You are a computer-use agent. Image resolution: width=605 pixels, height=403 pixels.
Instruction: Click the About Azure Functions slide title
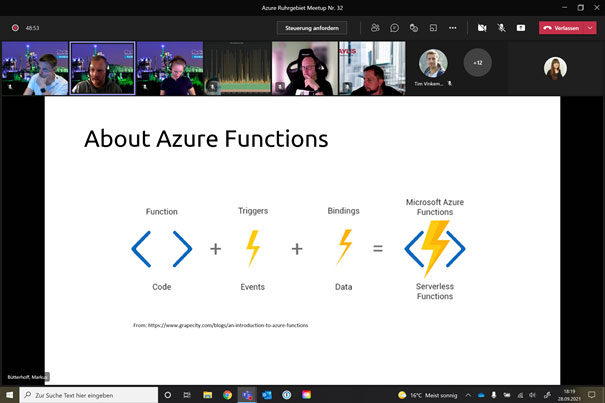coord(206,139)
